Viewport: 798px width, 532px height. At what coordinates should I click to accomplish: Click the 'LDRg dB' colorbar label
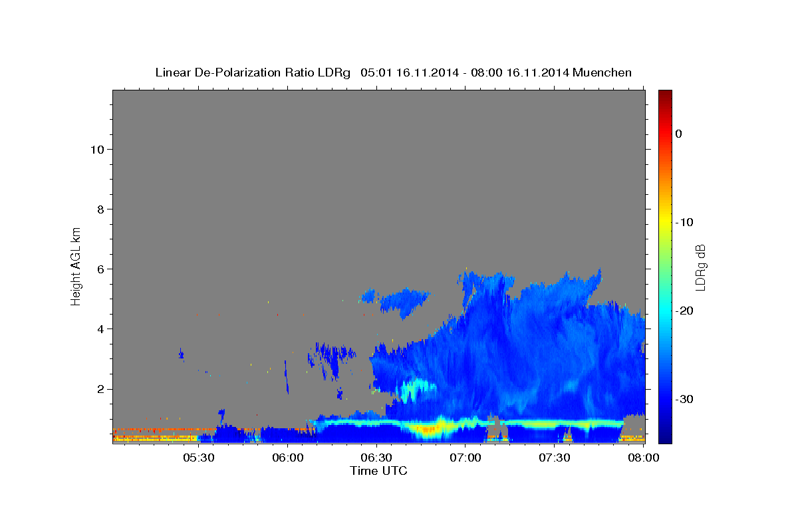(700, 267)
